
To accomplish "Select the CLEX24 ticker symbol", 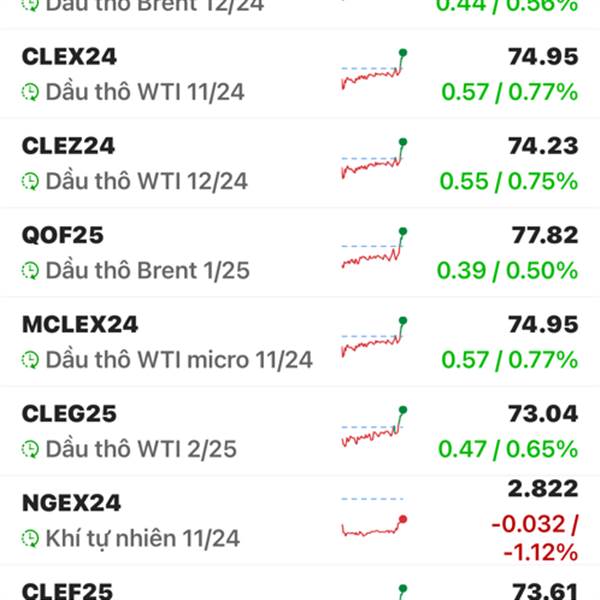I will pos(69,57).
